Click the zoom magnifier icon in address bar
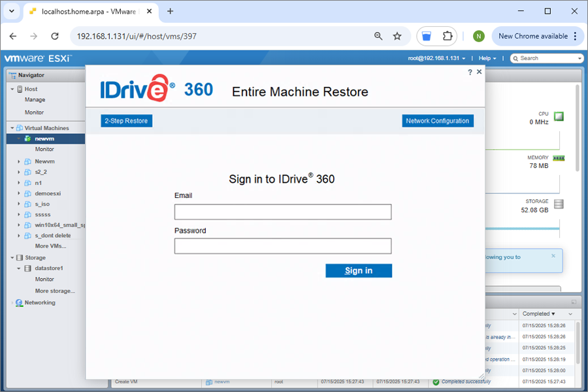588x392 pixels. [378, 37]
